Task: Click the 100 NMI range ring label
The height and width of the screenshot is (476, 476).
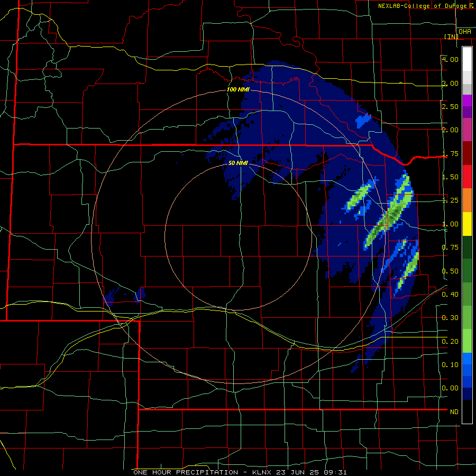Action: pyautogui.click(x=238, y=89)
